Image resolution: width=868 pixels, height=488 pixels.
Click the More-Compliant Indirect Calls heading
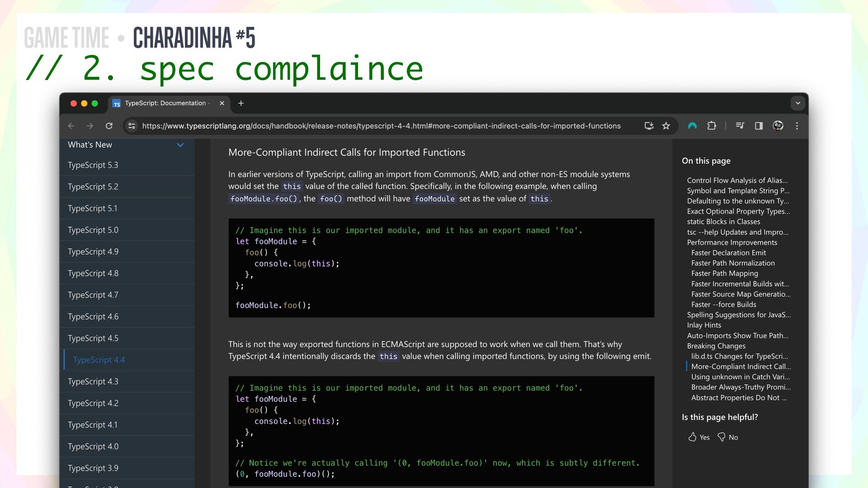coord(347,153)
